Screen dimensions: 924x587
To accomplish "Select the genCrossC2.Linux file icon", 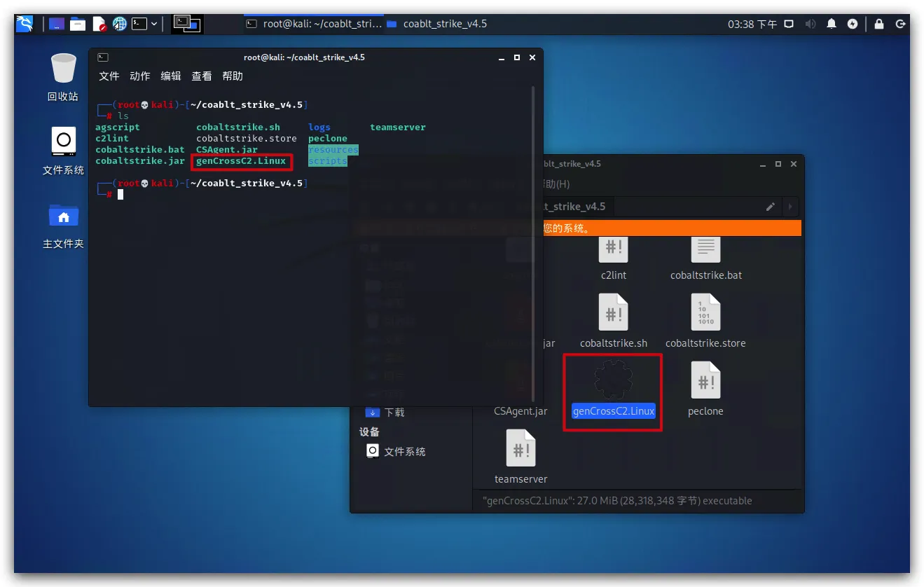I will (613, 380).
